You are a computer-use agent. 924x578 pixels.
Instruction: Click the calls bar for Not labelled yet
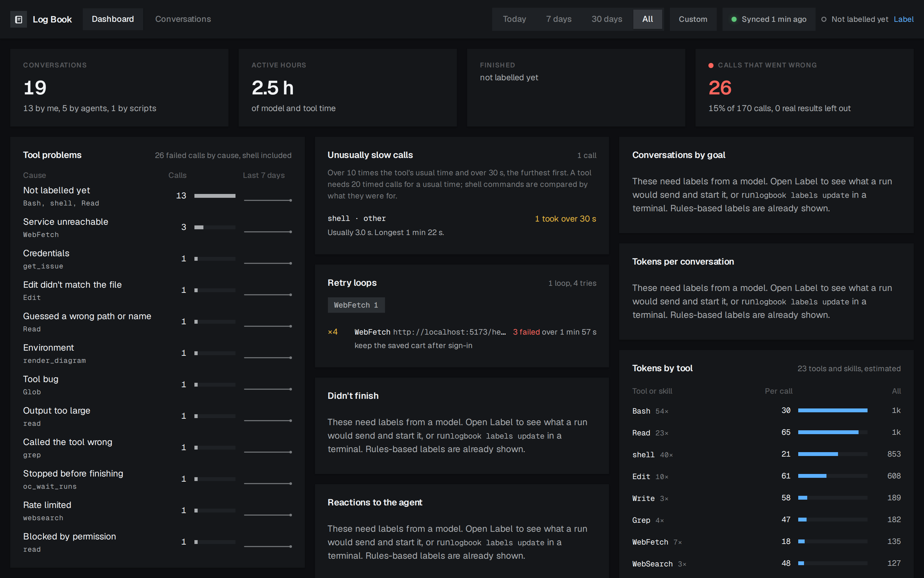coord(215,196)
